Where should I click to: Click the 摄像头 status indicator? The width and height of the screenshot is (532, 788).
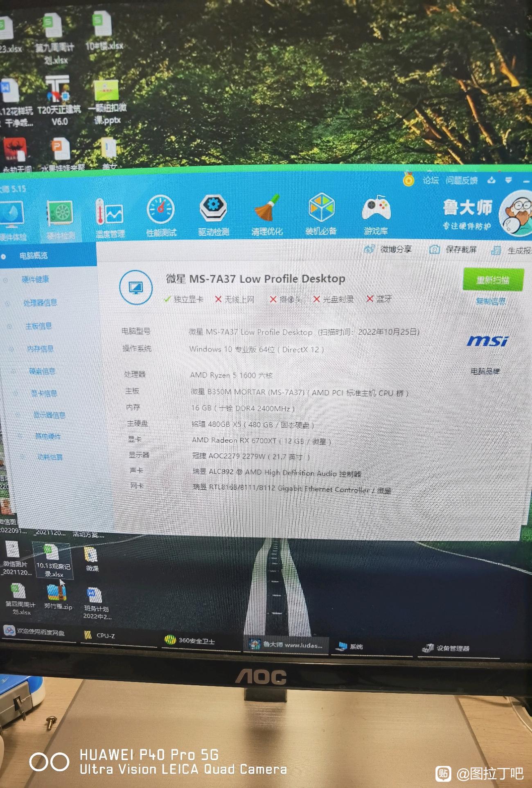(286, 299)
